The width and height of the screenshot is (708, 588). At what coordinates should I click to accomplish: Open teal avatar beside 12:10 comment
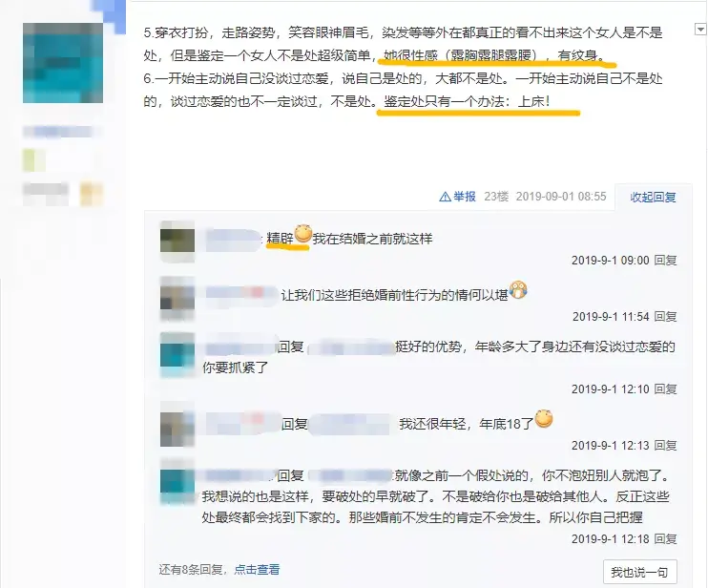177,354
